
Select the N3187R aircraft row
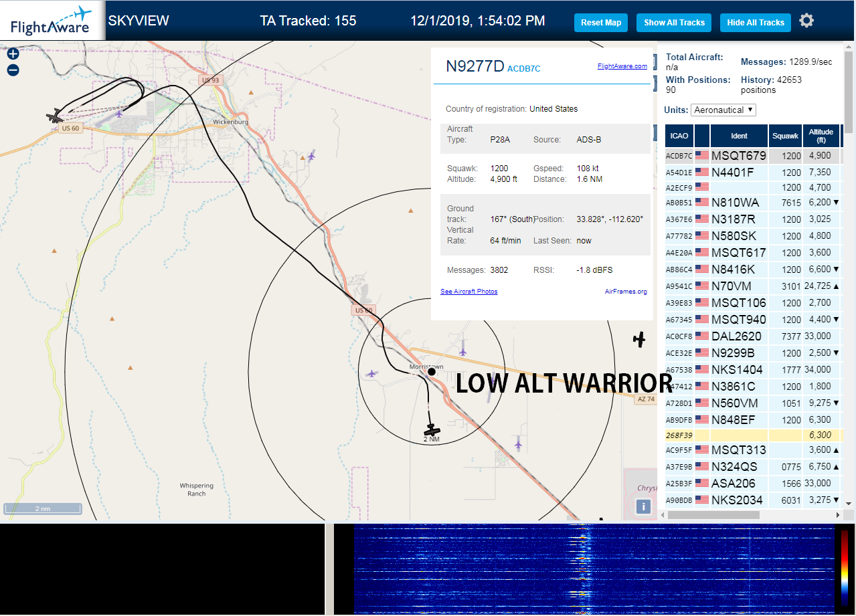click(x=752, y=219)
